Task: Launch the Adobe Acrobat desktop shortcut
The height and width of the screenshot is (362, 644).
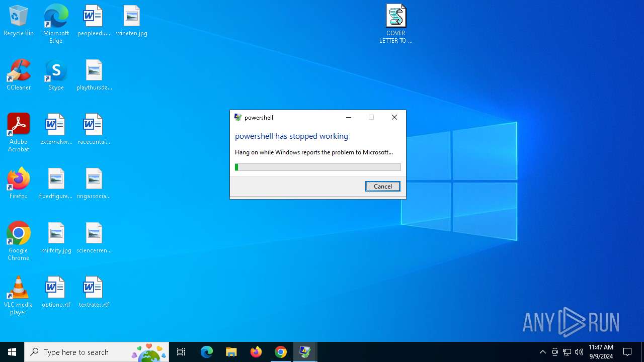Action: click(19, 133)
